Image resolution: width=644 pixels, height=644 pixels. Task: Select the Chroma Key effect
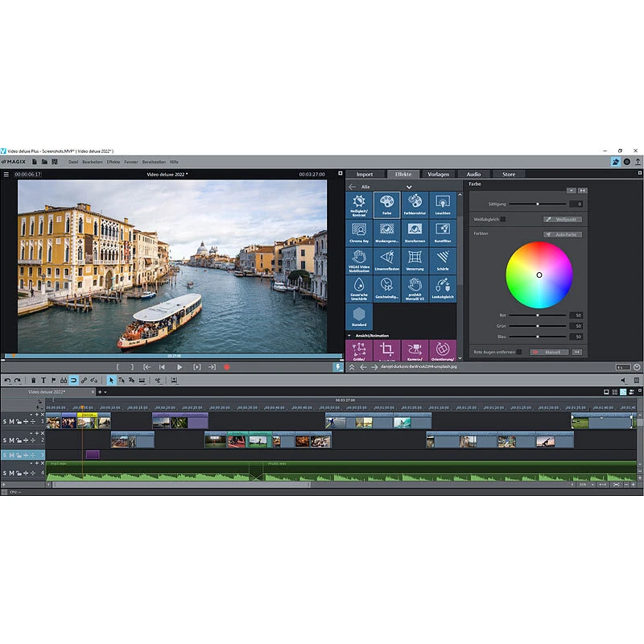click(358, 231)
